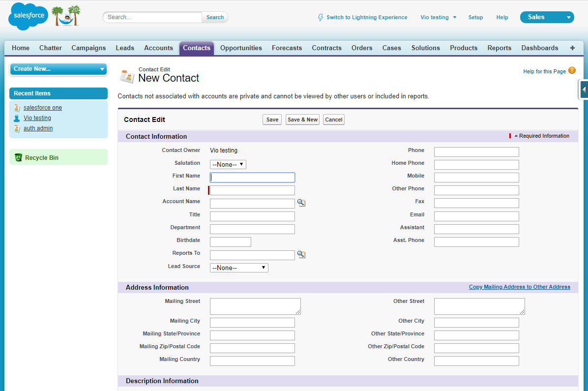This screenshot has height=391, width=588.
Task: Go to the Forecasts tab
Action: pos(287,48)
